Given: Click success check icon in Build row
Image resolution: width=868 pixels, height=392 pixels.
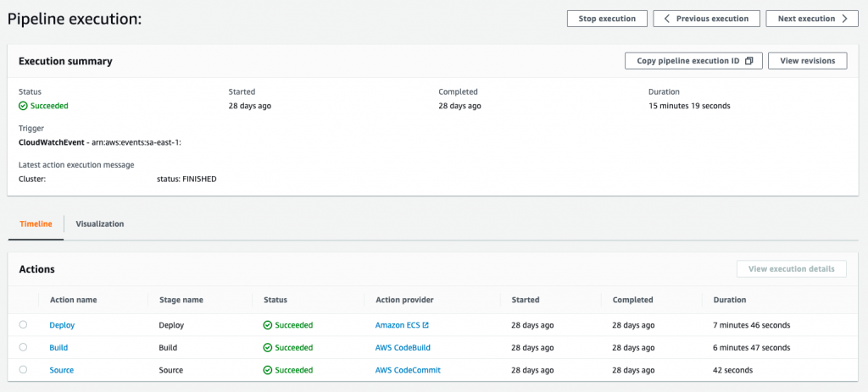Looking at the screenshot, I should [267, 348].
